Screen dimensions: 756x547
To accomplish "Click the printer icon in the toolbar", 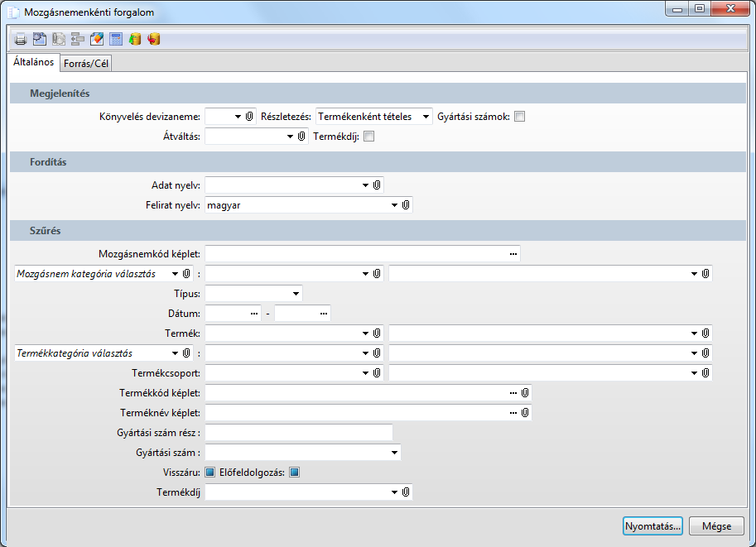I will [x=20, y=39].
